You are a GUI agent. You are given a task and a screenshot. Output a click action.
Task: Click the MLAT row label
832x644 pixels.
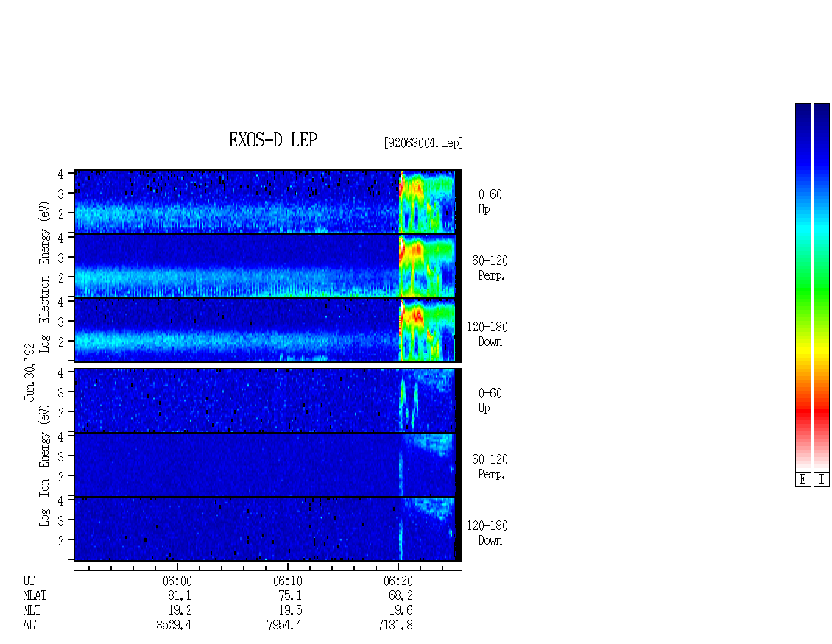35,595
